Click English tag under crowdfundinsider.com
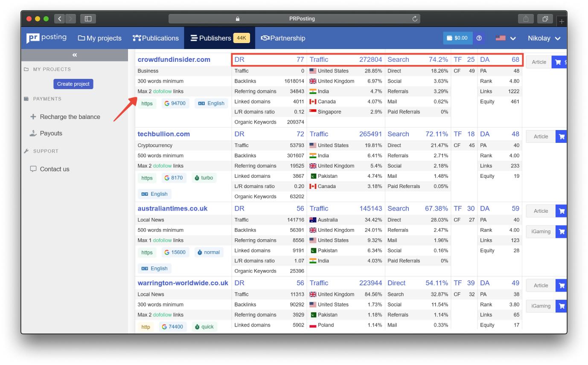 pyautogui.click(x=211, y=104)
